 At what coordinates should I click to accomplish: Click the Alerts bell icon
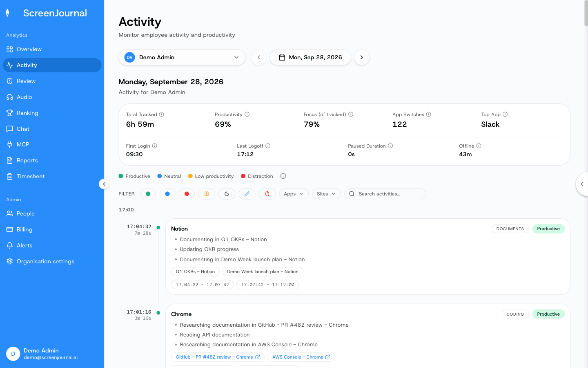[10, 245]
